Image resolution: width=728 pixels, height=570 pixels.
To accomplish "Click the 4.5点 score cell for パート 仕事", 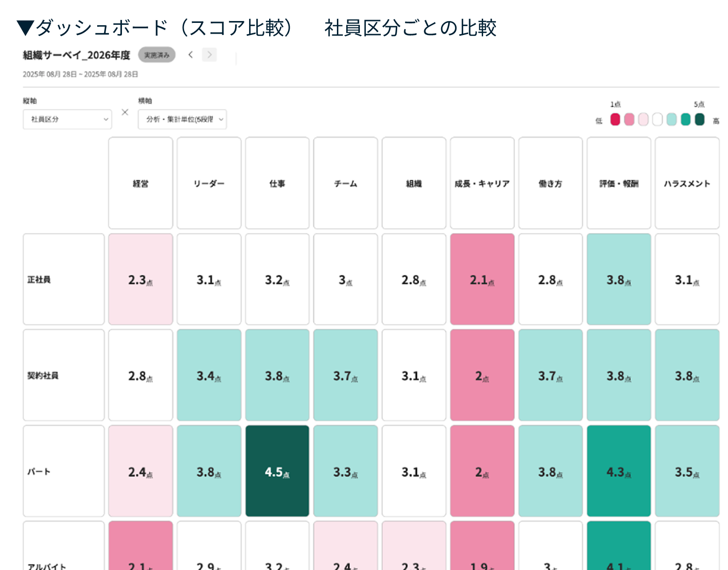I will pos(277,471).
